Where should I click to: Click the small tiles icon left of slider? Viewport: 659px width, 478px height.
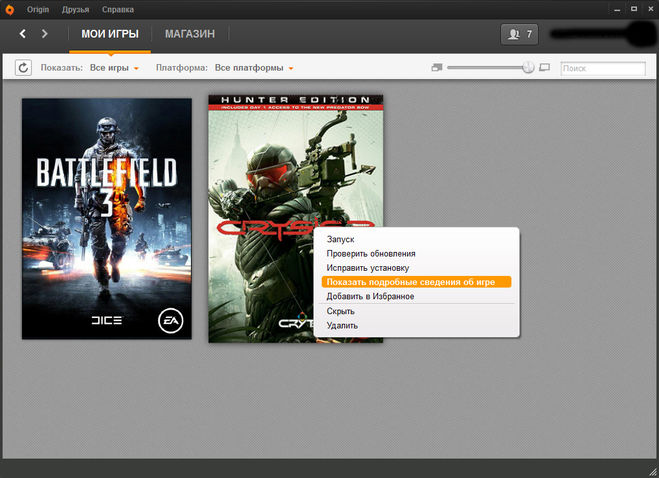pos(437,67)
